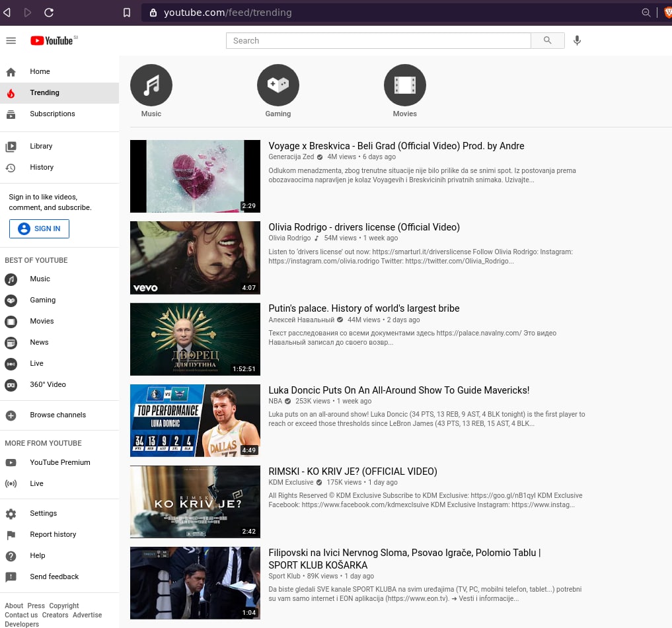Click the YouTube Premium icon
This screenshot has height=628, width=672.
tap(11, 463)
